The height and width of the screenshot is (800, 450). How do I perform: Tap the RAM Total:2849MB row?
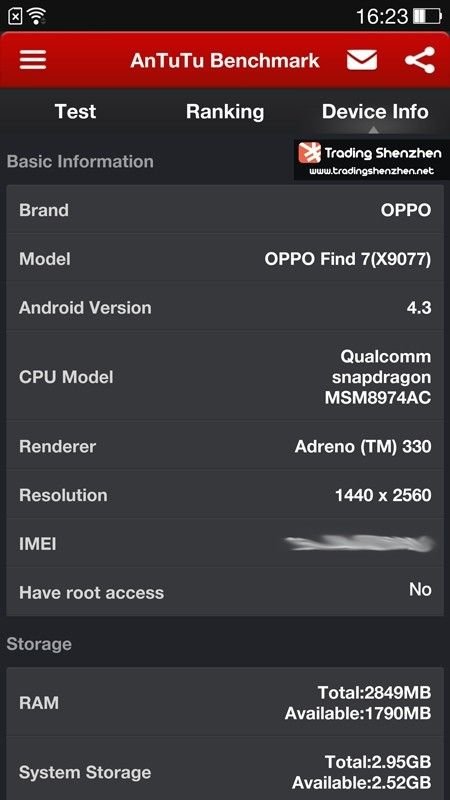coord(225,703)
